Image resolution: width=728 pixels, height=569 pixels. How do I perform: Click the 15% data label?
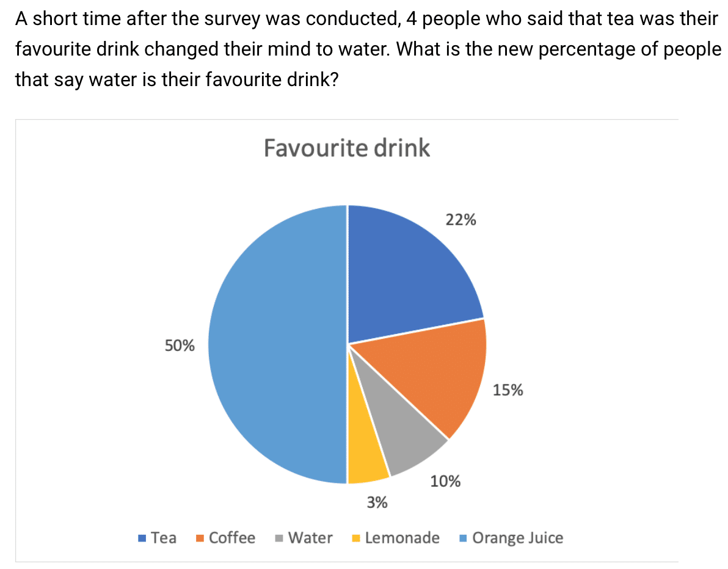[x=508, y=390]
